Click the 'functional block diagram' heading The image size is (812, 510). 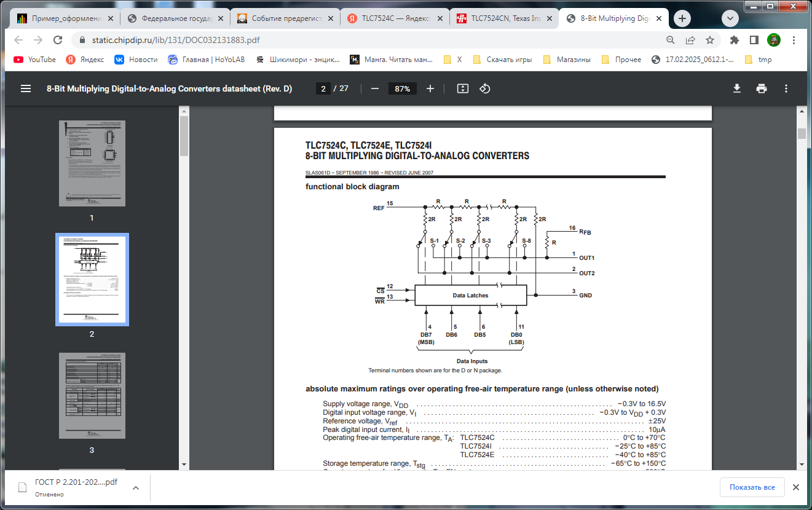point(352,187)
